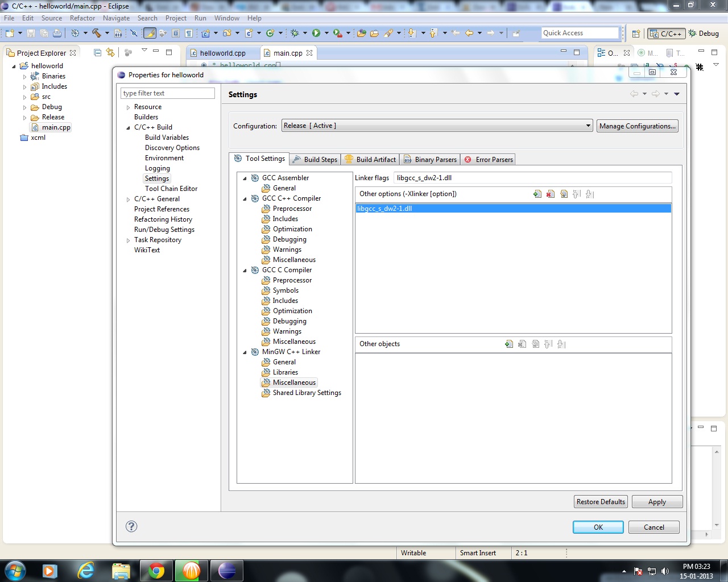This screenshot has height=582, width=728.
Task: Move the Other options entry down
Action: [590, 194]
